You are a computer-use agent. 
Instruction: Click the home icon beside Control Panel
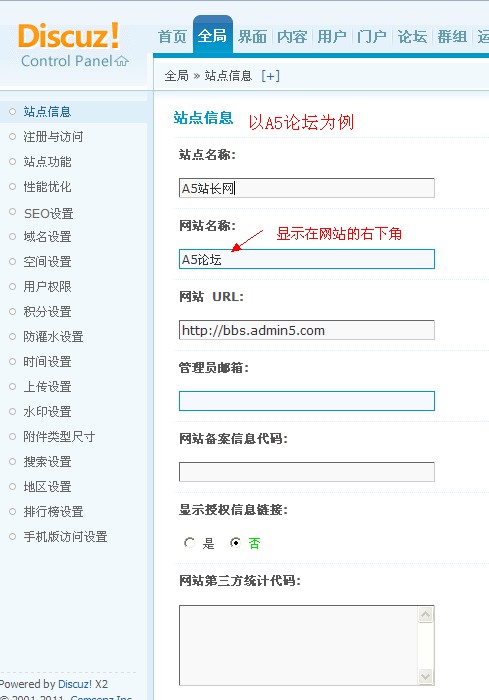[x=121, y=61]
